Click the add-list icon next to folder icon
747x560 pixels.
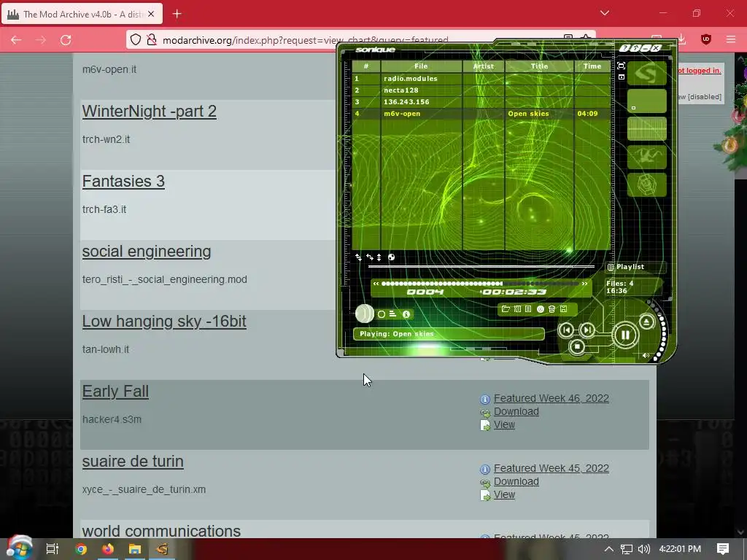517,309
